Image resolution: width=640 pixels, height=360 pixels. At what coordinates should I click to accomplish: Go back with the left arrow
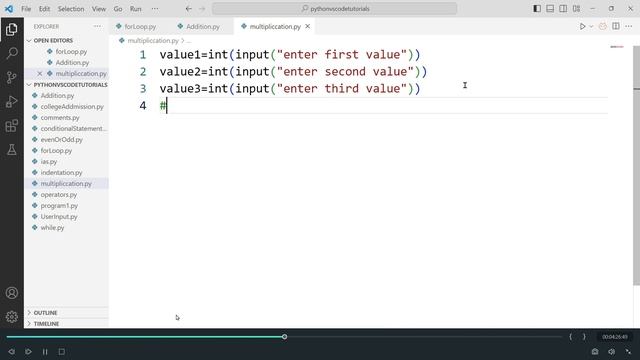tap(189, 9)
